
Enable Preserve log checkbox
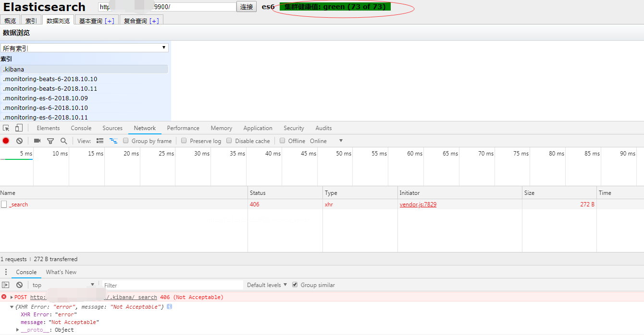coord(184,141)
